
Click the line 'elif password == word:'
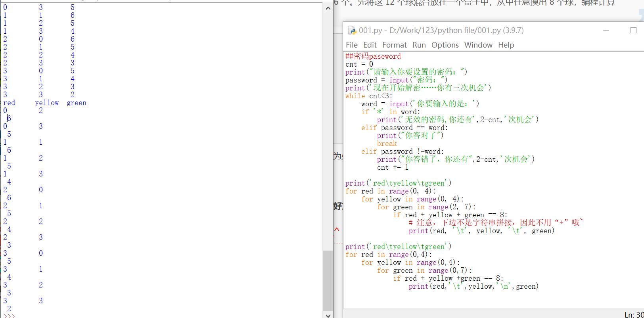(404, 128)
